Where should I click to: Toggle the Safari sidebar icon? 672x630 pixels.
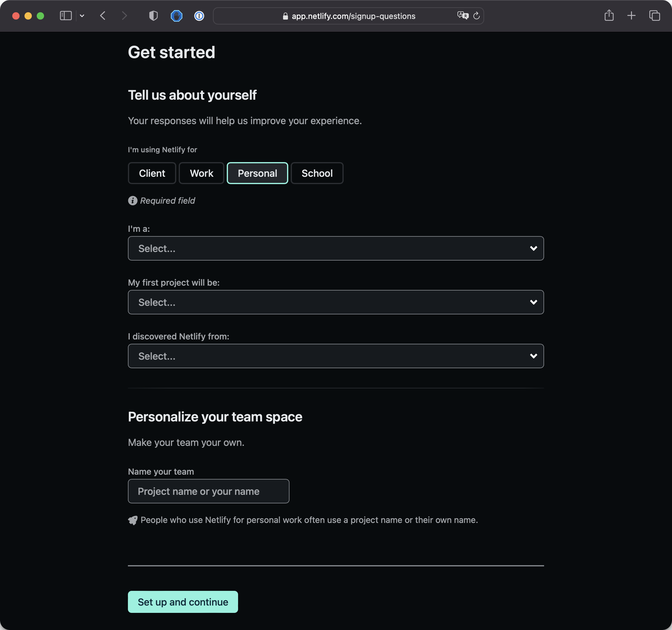click(x=65, y=16)
